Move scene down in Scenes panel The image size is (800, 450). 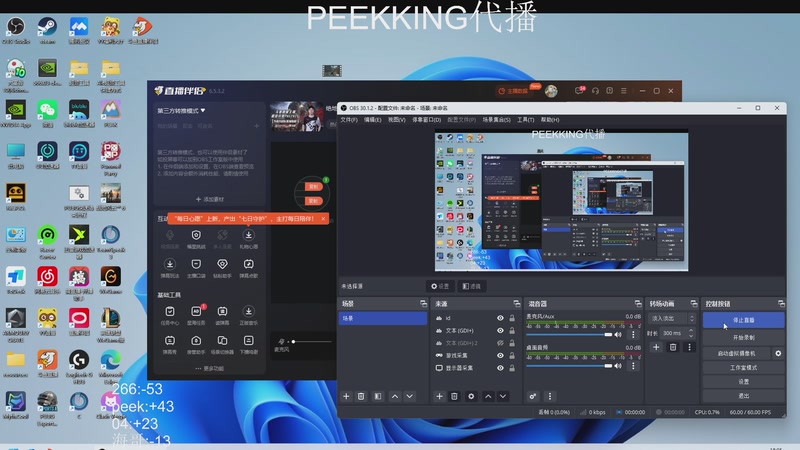point(410,396)
